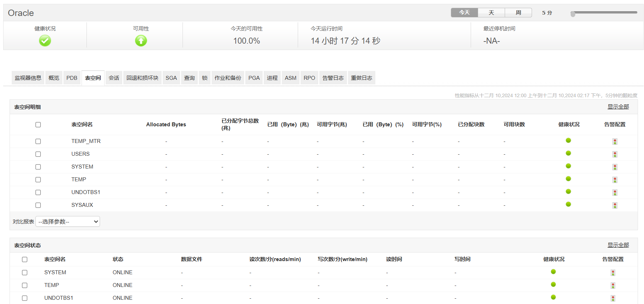The height and width of the screenshot is (304, 644).
Task: Toggle select-all checkbox in tablespace status header
Action: [x=24, y=259]
